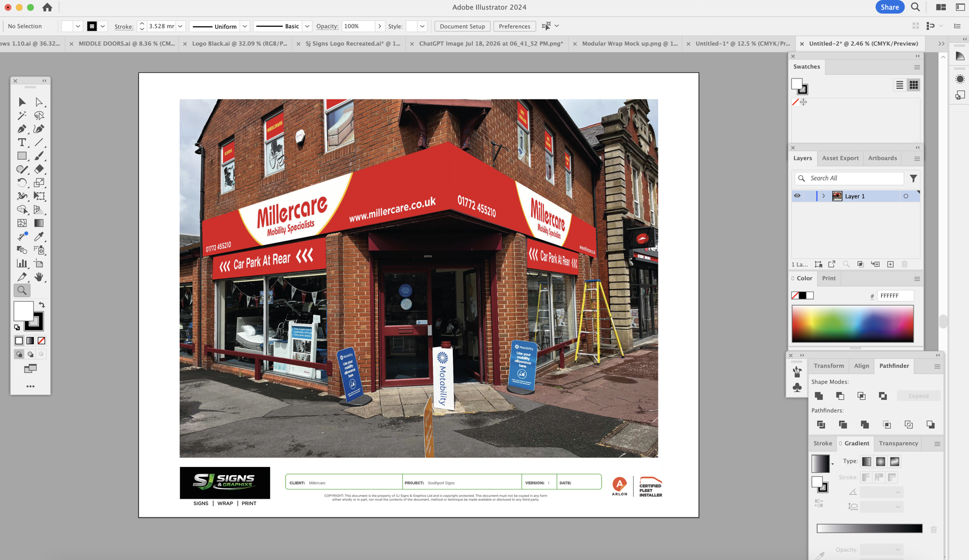Open the search magnifier in title bar

tap(915, 7)
